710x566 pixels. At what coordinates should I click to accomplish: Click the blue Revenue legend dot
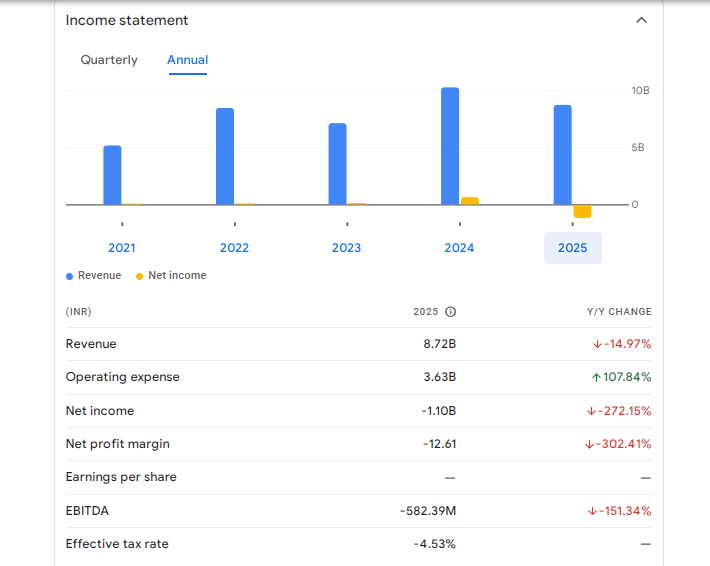(x=69, y=276)
